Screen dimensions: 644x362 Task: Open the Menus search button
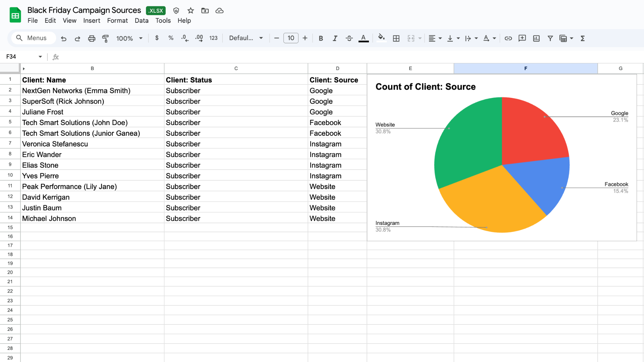pos(33,38)
